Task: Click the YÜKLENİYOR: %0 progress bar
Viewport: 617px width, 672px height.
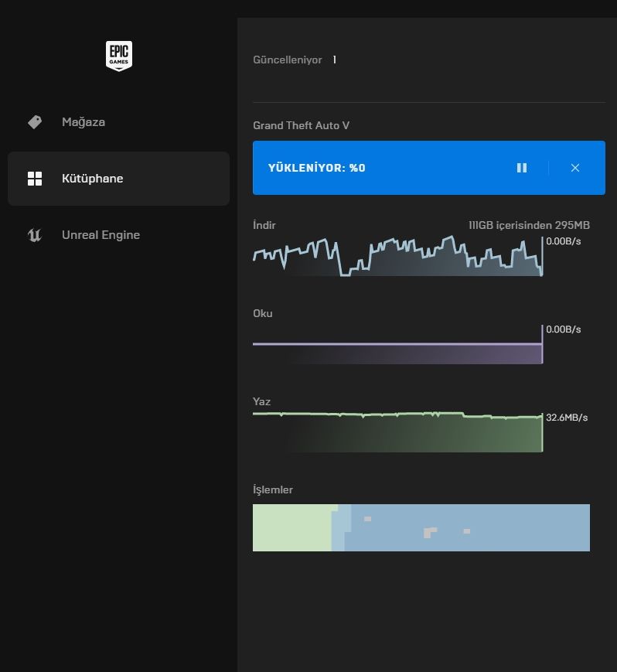Action: pos(429,168)
